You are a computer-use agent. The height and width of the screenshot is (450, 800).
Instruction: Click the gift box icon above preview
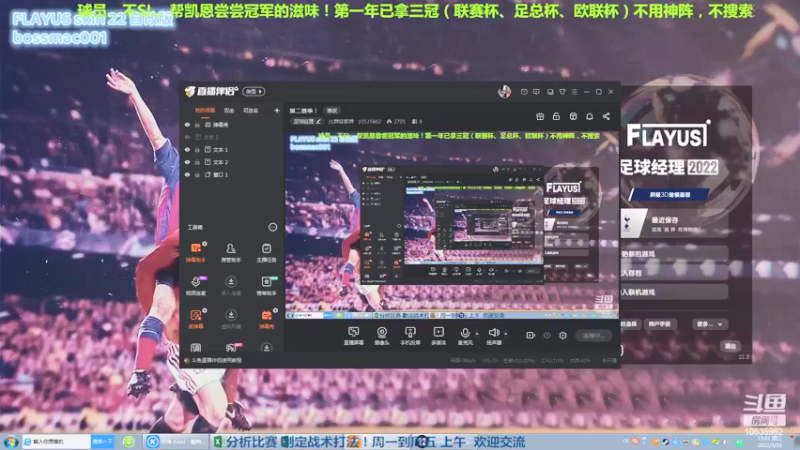tap(540, 116)
